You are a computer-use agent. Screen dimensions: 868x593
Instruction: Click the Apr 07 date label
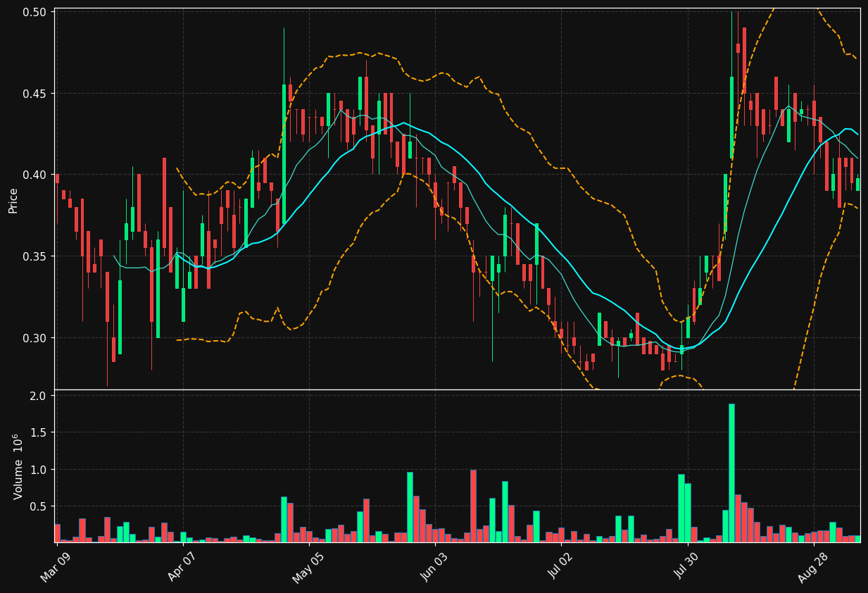coord(182,566)
